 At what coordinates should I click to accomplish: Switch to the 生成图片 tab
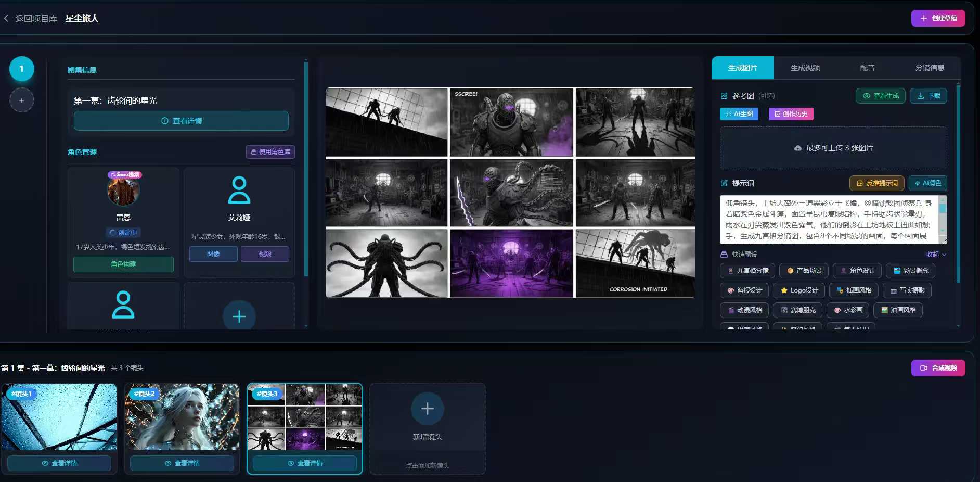tap(742, 68)
